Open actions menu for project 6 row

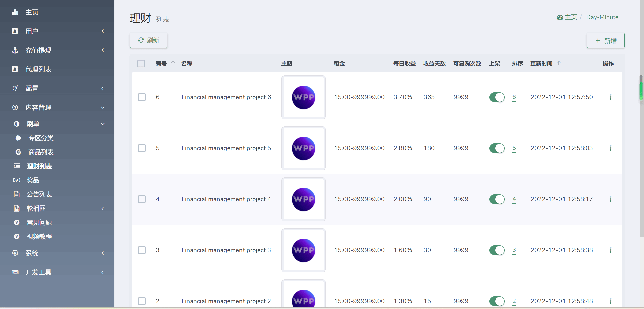click(x=610, y=97)
